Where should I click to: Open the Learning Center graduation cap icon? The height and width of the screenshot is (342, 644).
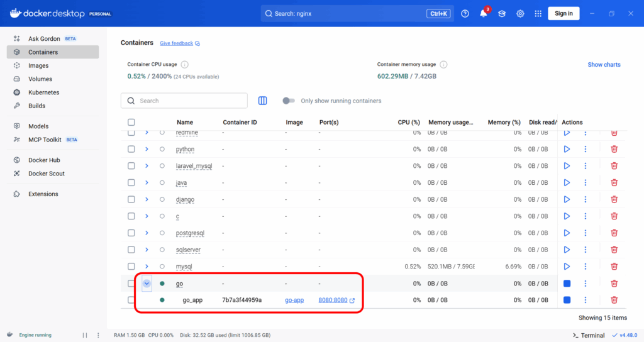(x=502, y=14)
